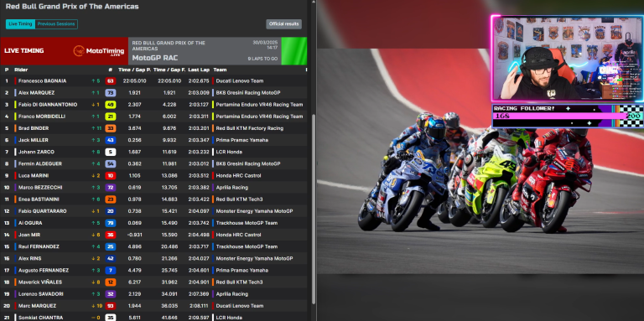This screenshot has width=644, height=321.
Task: Click Brad Binder's orange number 33 badge
Action: (111, 128)
